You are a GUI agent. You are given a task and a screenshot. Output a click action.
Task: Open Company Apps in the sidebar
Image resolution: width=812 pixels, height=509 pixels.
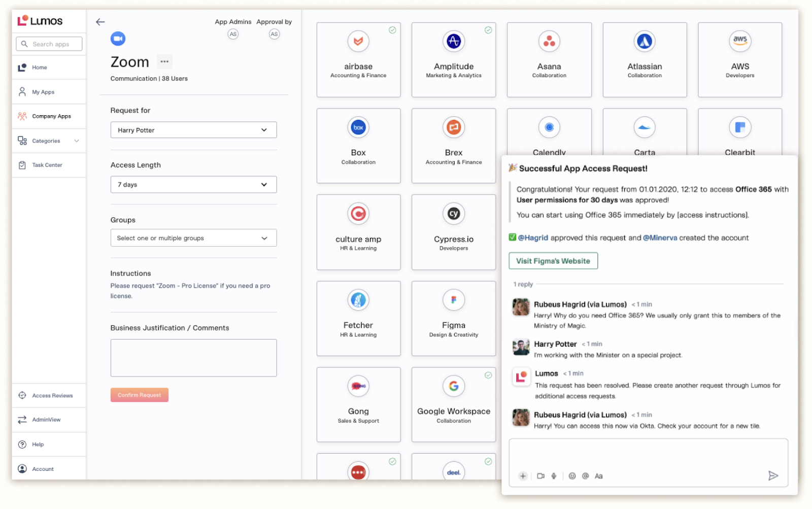click(x=49, y=116)
